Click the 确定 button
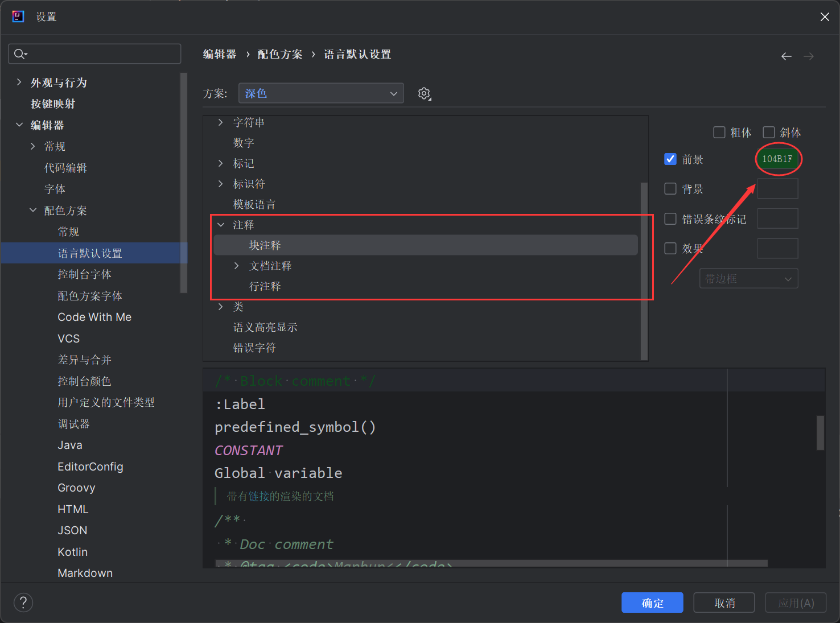Viewport: 840px width, 623px height. point(652,603)
